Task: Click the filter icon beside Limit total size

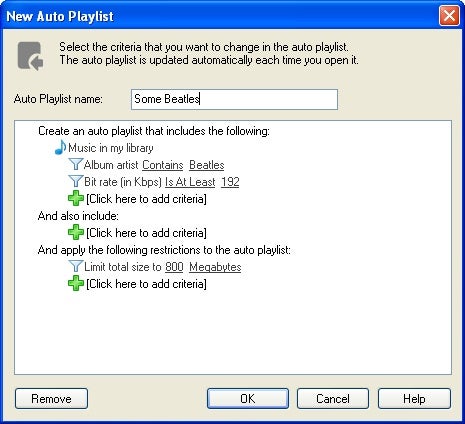Action: (x=75, y=266)
